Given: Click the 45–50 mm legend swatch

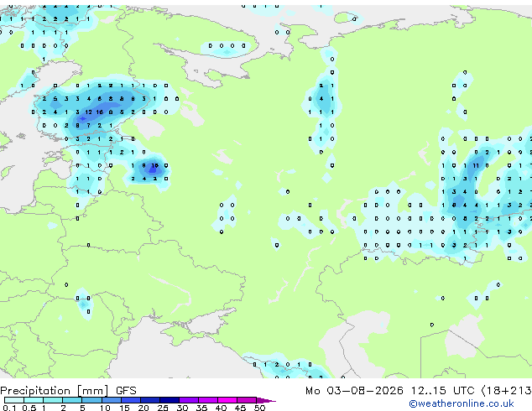Looking at the screenshot, I should pyautogui.click(x=247, y=400).
